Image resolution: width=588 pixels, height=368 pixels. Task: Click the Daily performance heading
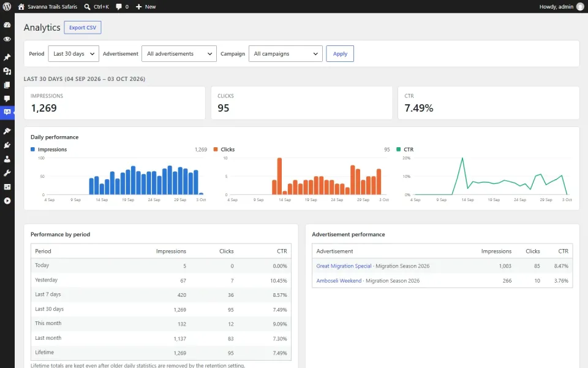[55, 137]
